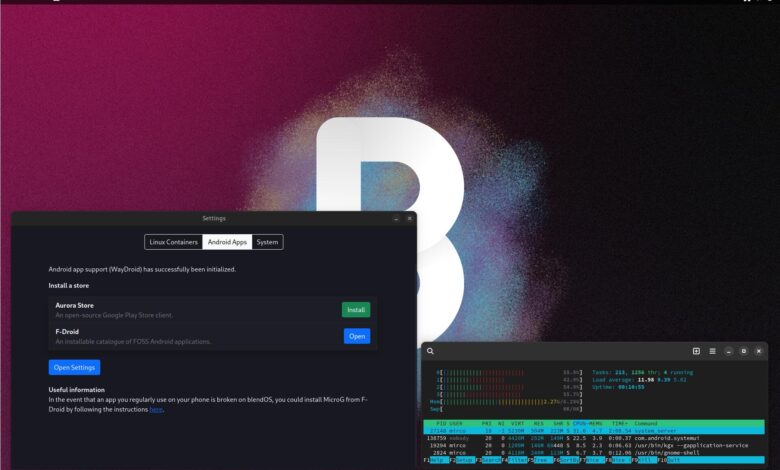Viewport: 780px width, 470px height.
Task: Sort htop by the PID column header
Action: coord(441,423)
